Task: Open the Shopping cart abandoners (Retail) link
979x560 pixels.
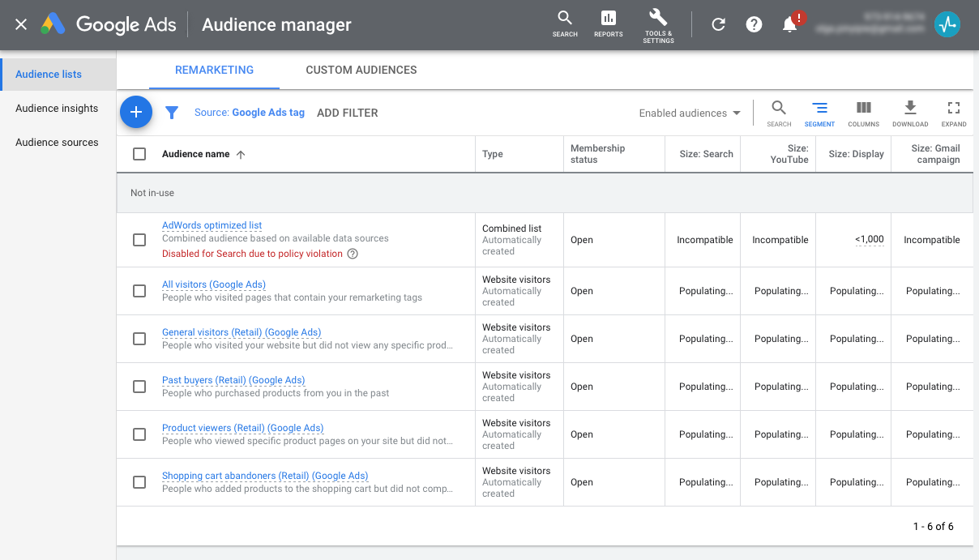Action: point(265,476)
